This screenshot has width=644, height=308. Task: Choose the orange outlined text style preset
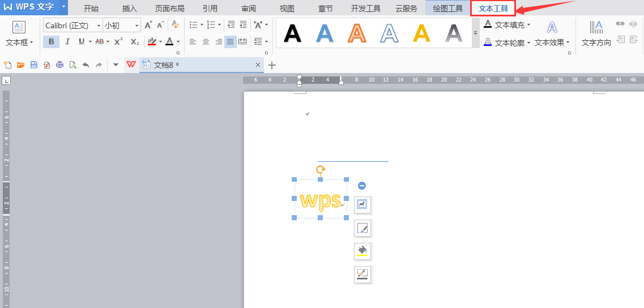(x=357, y=33)
